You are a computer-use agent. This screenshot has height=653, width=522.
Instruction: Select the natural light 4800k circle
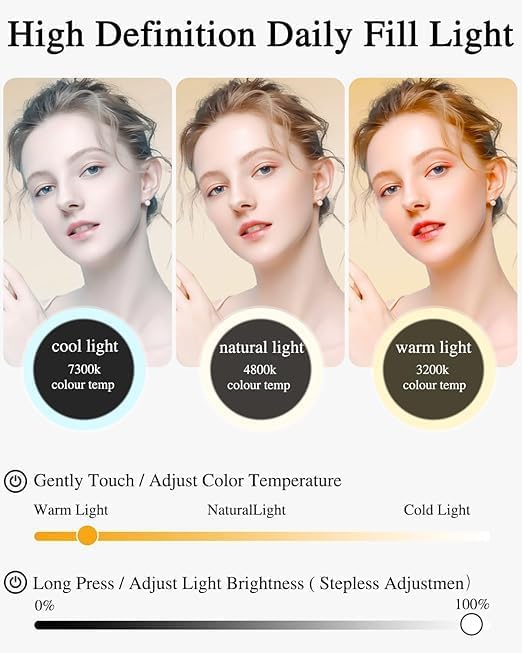tap(260, 369)
